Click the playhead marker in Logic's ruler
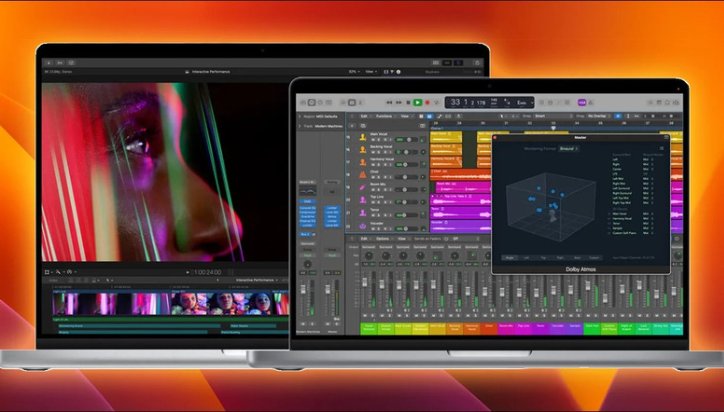Viewport: 724px width, 412px height. pos(553,128)
